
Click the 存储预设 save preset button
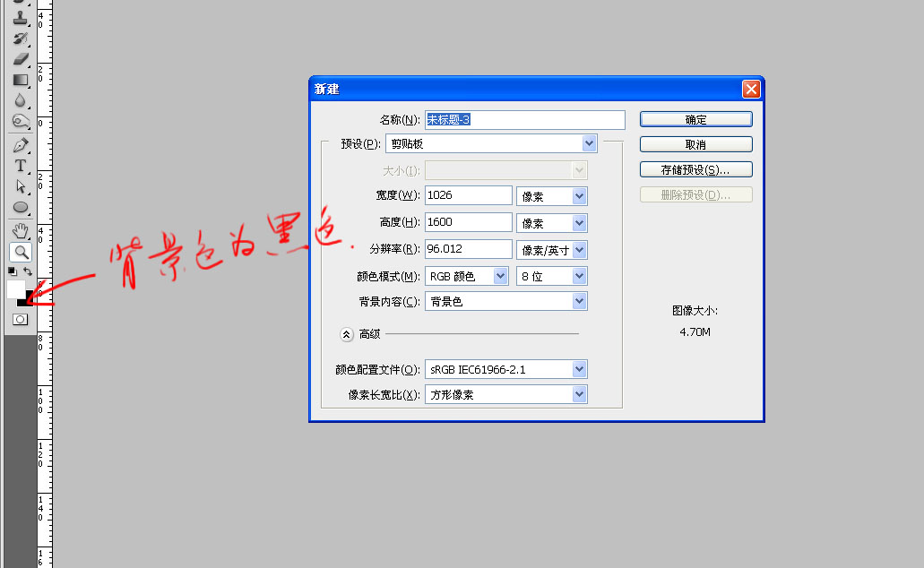(x=696, y=169)
